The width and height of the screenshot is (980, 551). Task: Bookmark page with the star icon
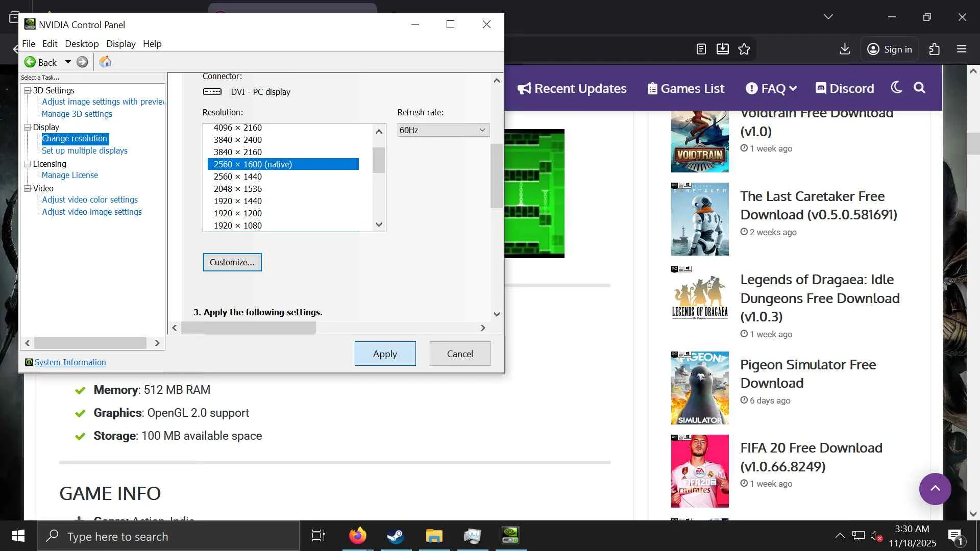[x=744, y=49]
